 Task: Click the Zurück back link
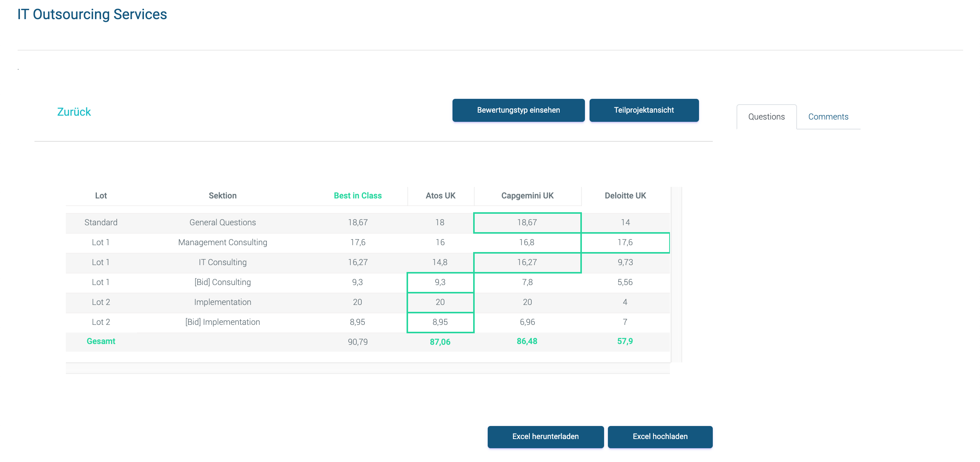74,112
